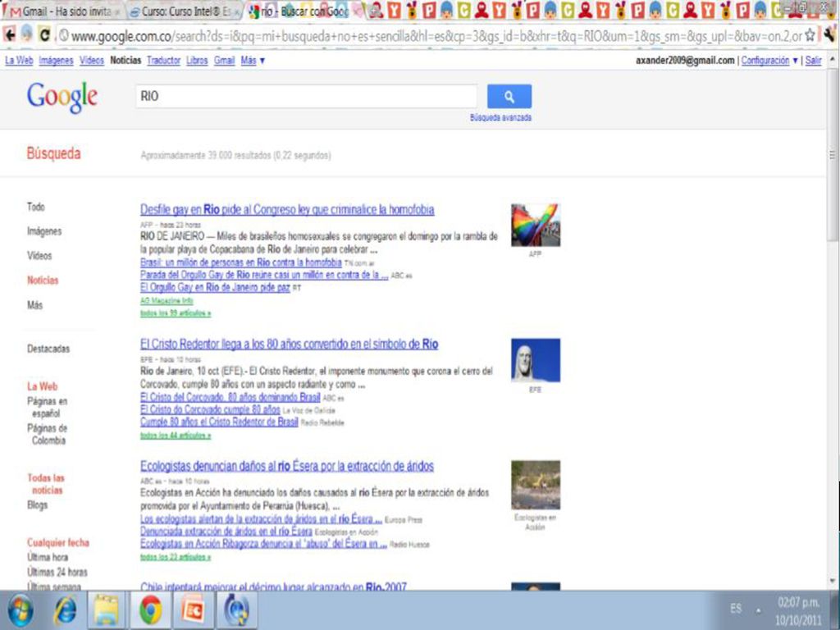The width and height of the screenshot is (840, 630).
Task: Open Gmail link in top navigation
Action: (x=224, y=61)
